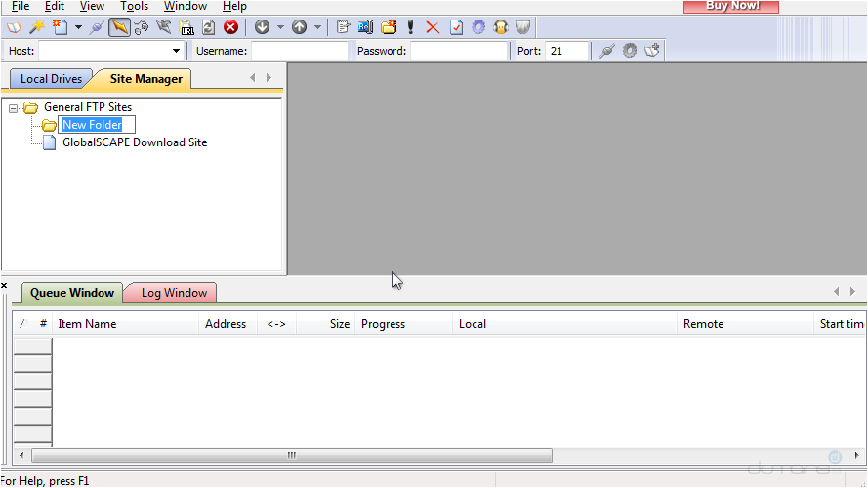This screenshot has height=488, width=868.
Task: Click the Rename icon in toolbar
Action: point(366,27)
